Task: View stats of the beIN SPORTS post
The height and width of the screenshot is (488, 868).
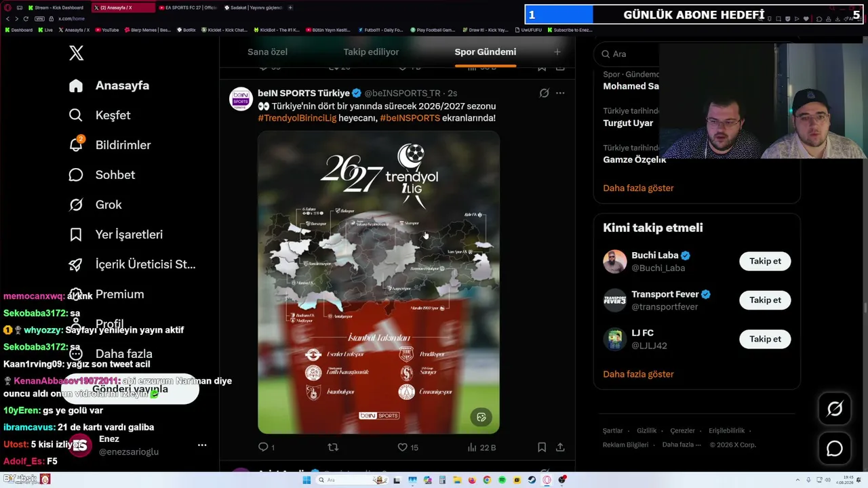Action: click(481, 447)
